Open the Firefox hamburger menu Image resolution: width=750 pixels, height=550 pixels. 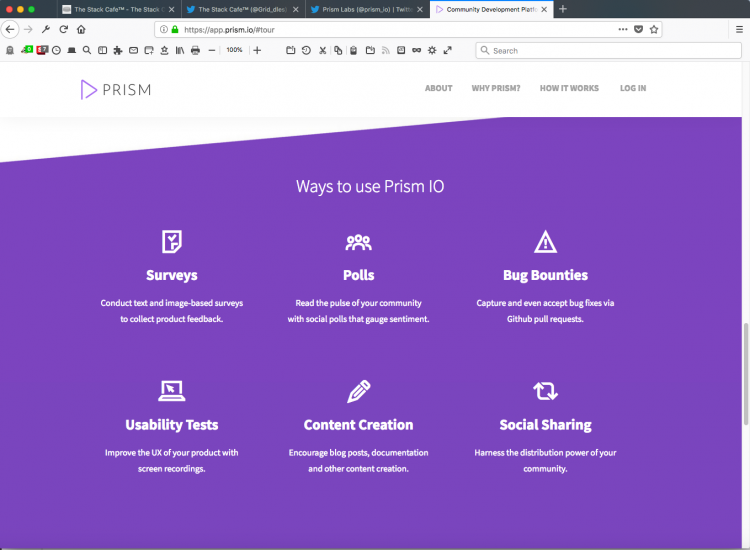point(739,29)
